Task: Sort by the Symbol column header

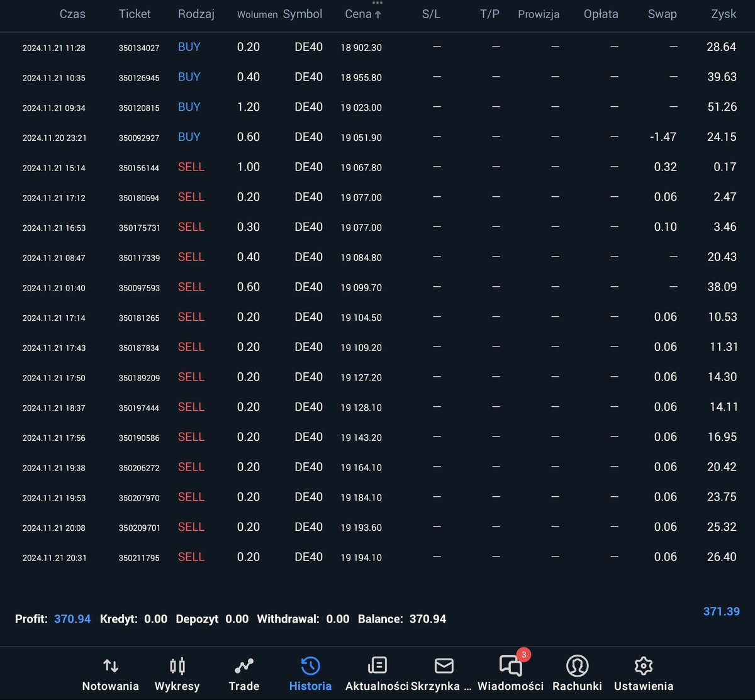Action: (x=303, y=14)
